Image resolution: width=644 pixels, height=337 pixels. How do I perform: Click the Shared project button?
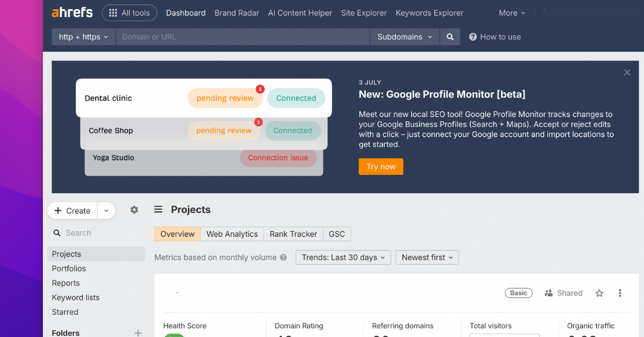click(563, 293)
